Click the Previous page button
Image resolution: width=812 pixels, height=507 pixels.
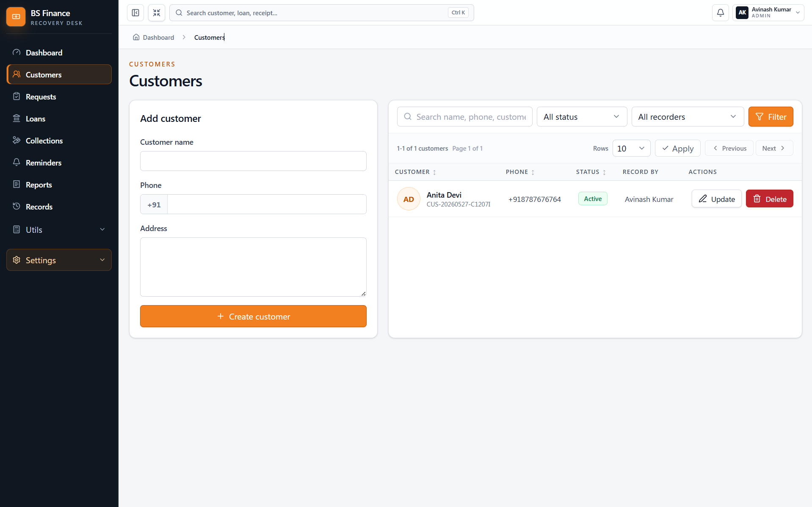tap(729, 148)
